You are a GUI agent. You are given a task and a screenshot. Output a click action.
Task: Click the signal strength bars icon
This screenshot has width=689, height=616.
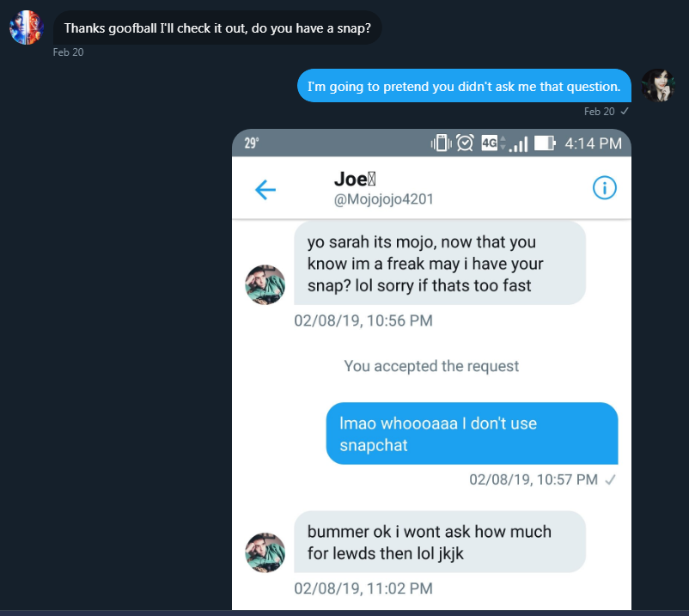tap(519, 144)
